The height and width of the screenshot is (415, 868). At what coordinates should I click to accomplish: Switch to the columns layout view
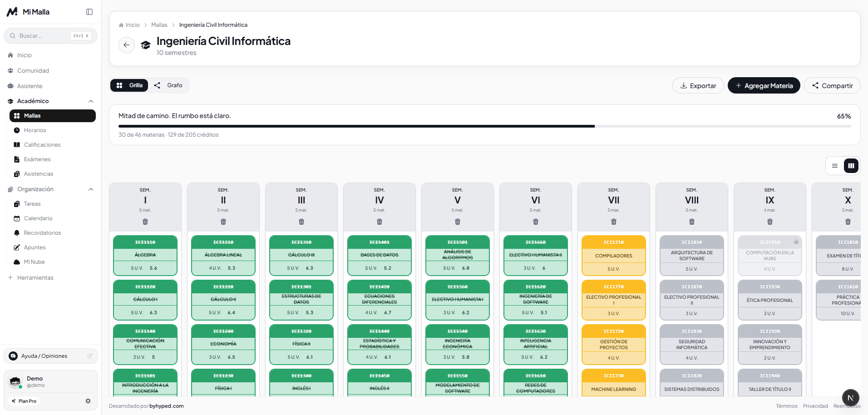click(x=851, y=166)
